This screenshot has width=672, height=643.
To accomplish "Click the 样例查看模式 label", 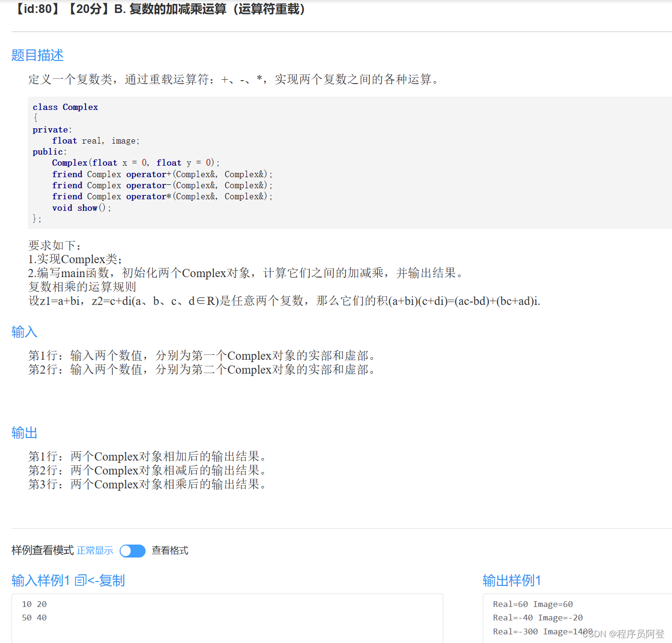I will [43, 550].
